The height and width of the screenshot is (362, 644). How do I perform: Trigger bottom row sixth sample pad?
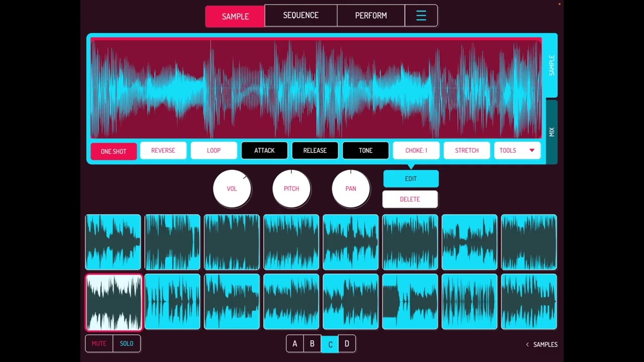(x=410, y=302)
